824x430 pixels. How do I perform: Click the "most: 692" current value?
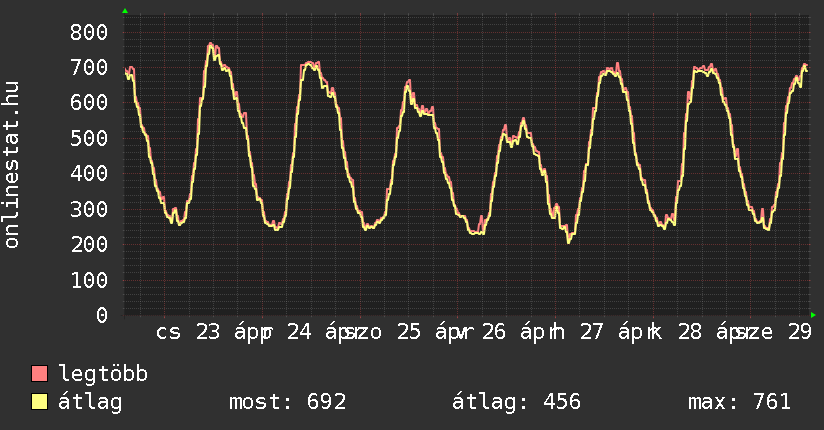287,402
